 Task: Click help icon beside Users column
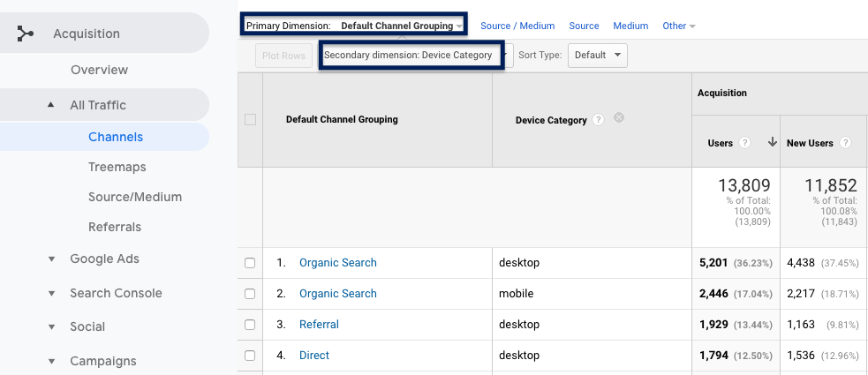point(744,143)
